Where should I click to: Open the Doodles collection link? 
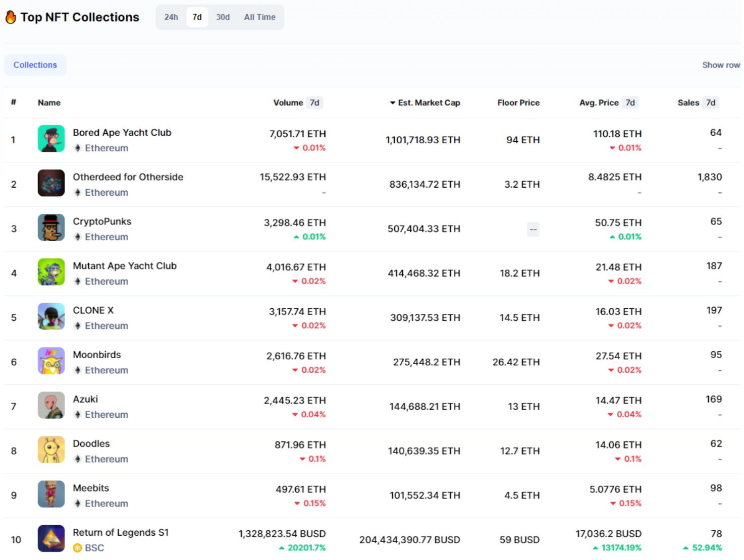(91, 443)
